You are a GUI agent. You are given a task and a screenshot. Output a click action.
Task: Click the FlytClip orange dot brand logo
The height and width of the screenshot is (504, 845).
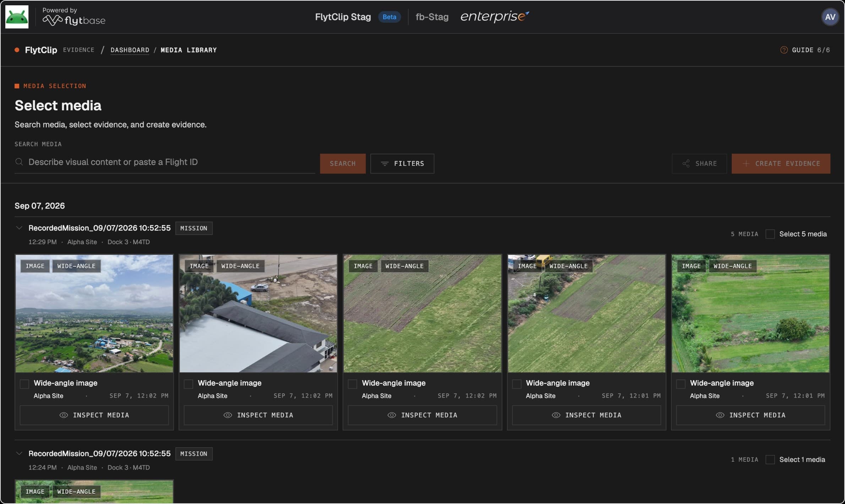[17, 50]
